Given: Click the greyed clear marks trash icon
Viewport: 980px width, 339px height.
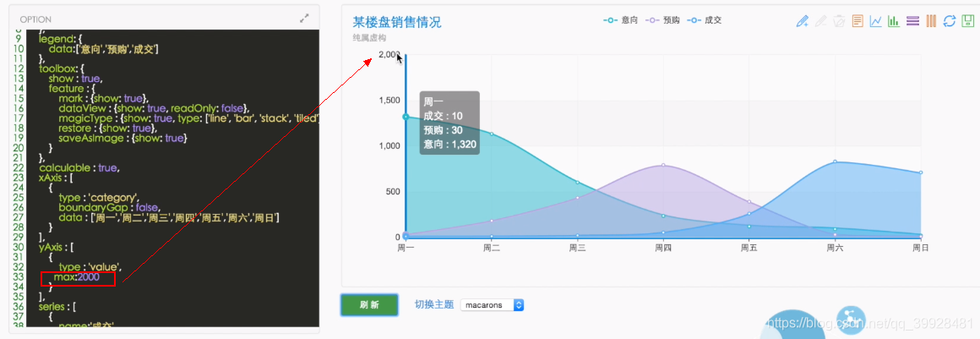Looking at the screenshot, I should 840,21.
